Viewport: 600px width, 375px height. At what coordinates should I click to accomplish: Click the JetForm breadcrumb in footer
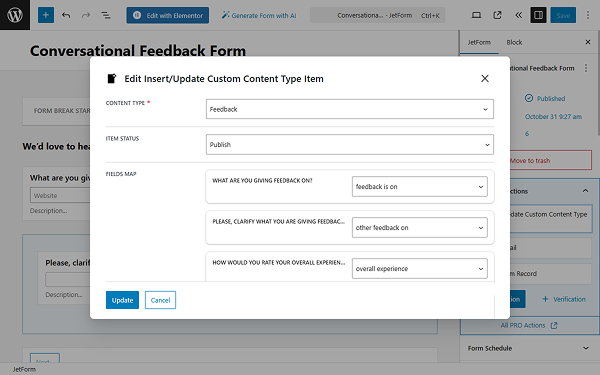tap(24, 369)
